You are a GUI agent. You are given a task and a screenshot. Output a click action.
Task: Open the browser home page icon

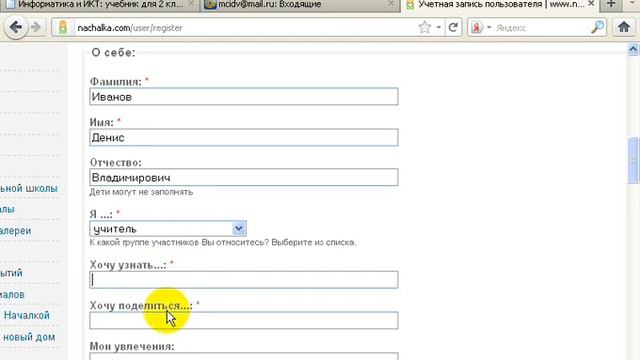click(x=624, y=27)
